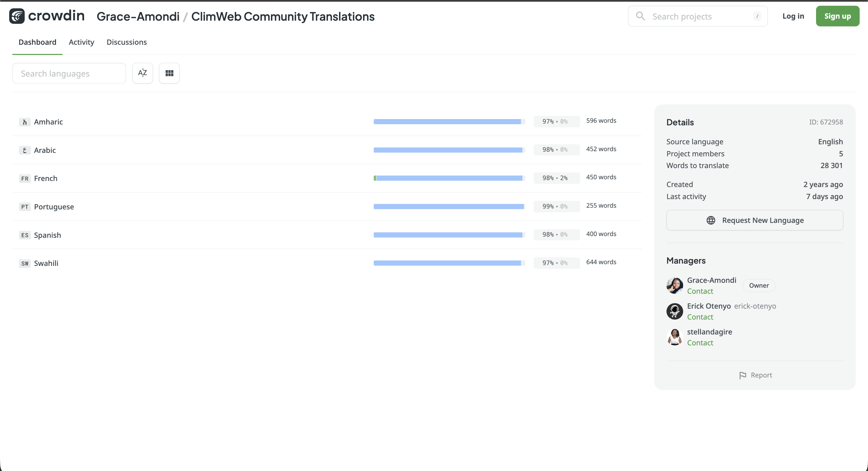Click the French progress bar
868x471 pixels.
(449, 178)
